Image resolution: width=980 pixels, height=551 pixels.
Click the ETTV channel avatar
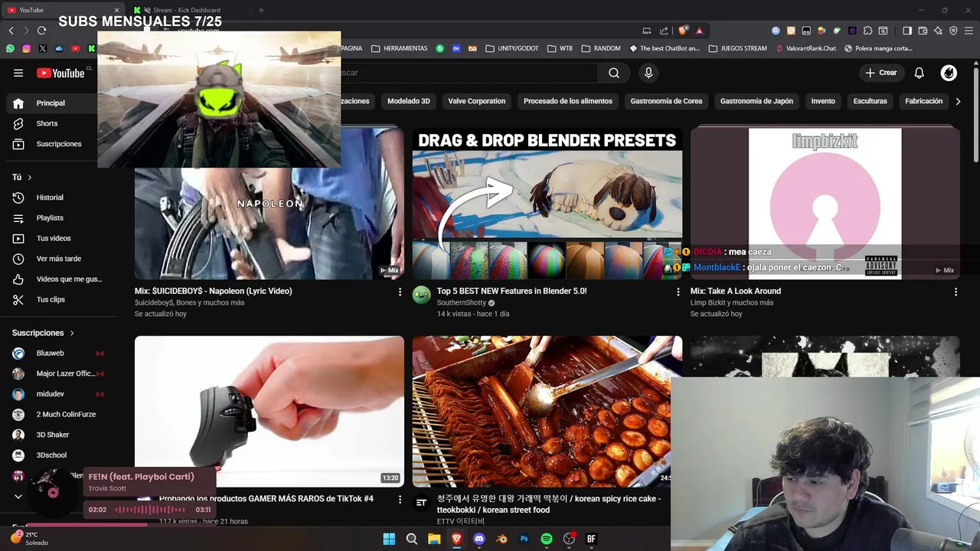pyautogui.click(x=421, y=502)
